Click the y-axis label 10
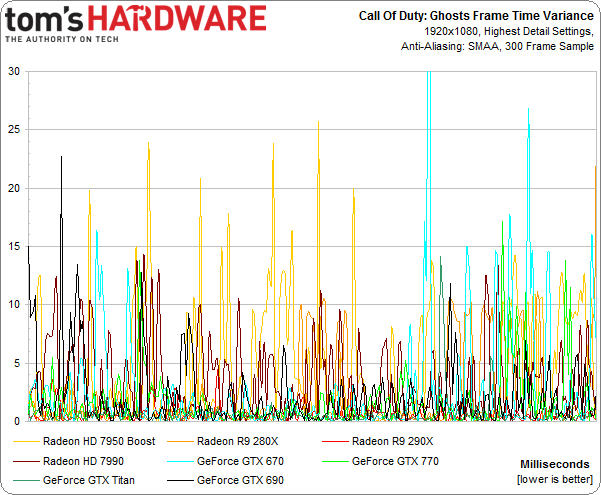Viewport: 601px width, 495px height. (14, 305)
